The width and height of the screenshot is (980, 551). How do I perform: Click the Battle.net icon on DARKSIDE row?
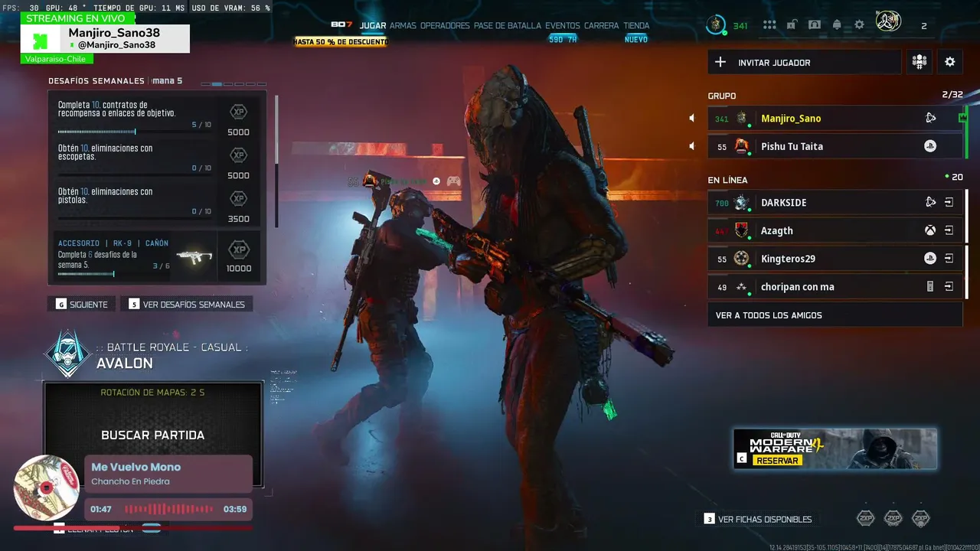[x=930, y=203]
